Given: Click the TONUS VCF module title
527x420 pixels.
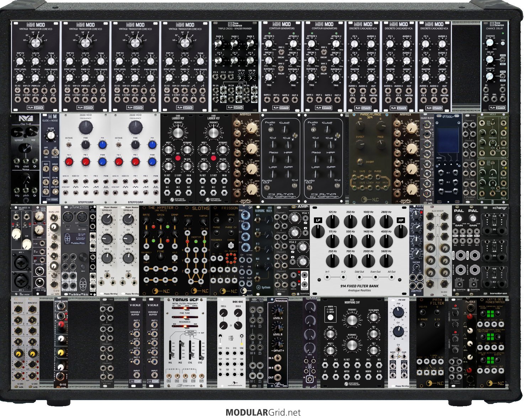Looking at the screenshot, I should 185,300.
